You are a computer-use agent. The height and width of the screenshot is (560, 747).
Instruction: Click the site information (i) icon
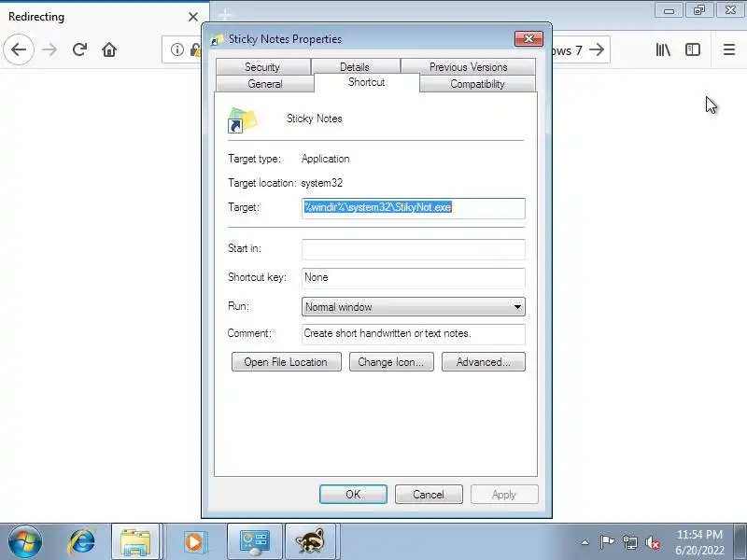[x=176, y=49]
